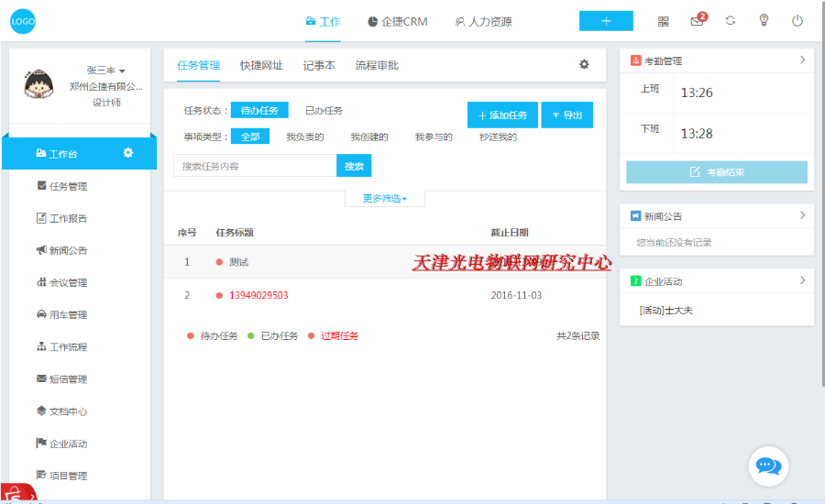
Task: Click the 考勤管理 red icon
Action: [x=635, y=60]
